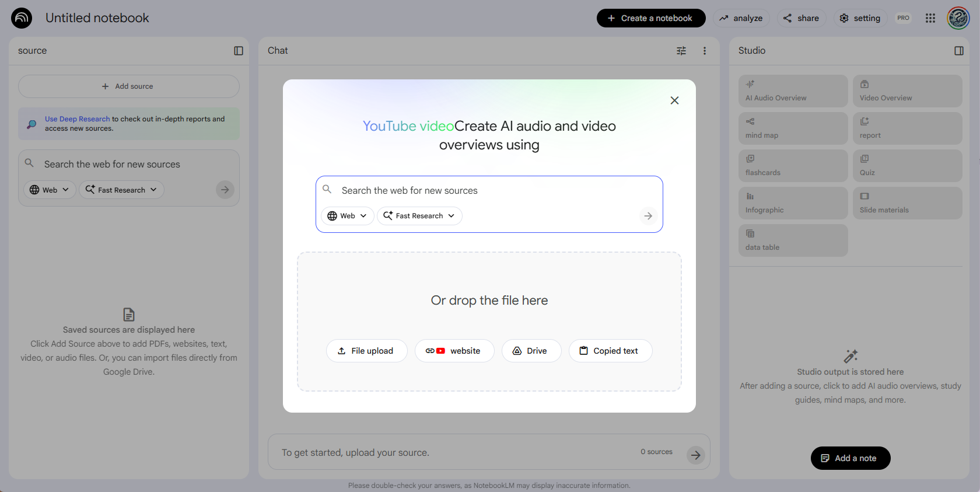Click the Untitled notebook title
980x492 pixels.
pos(97,18)
